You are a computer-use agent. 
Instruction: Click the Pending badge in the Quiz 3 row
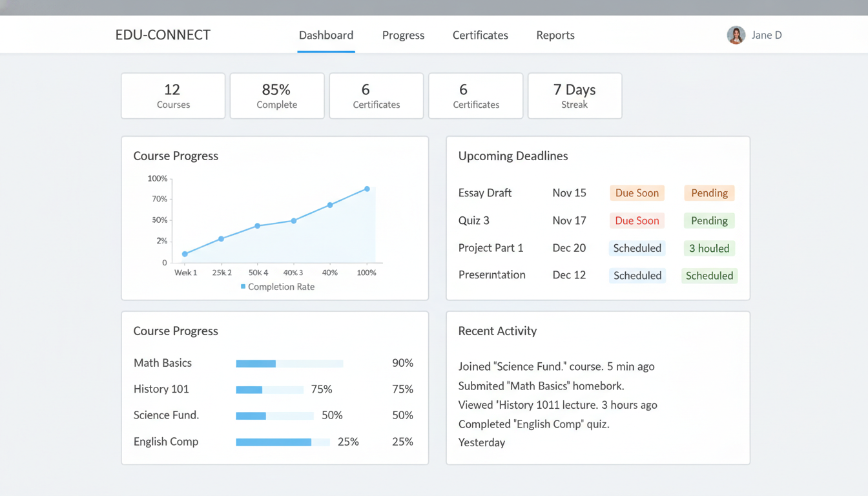[x=709, y=220]
